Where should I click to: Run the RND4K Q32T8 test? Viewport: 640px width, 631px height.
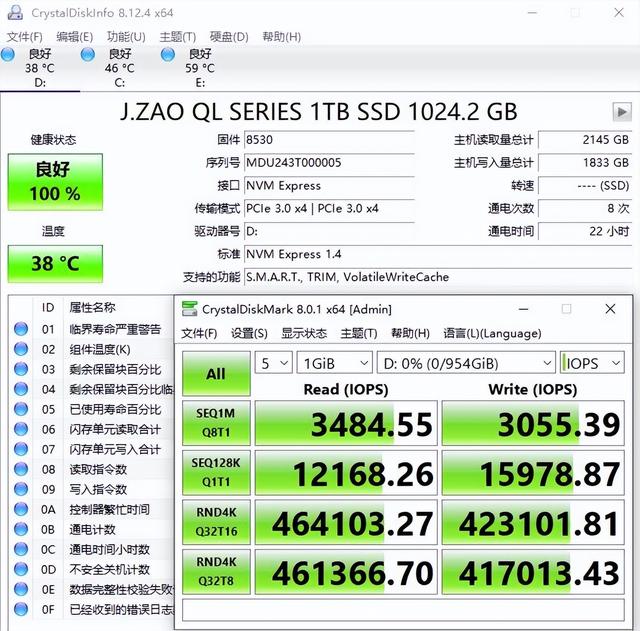pos(216,571)
